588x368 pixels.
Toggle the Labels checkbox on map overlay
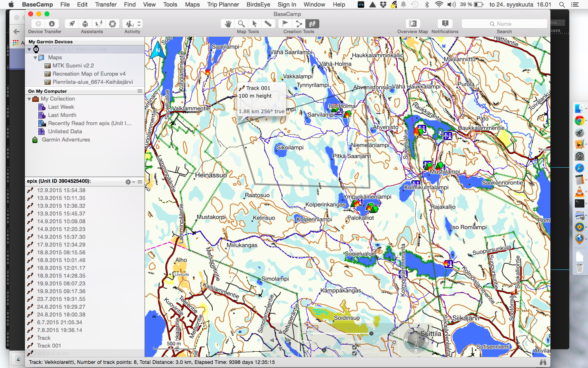coord(354,347)
